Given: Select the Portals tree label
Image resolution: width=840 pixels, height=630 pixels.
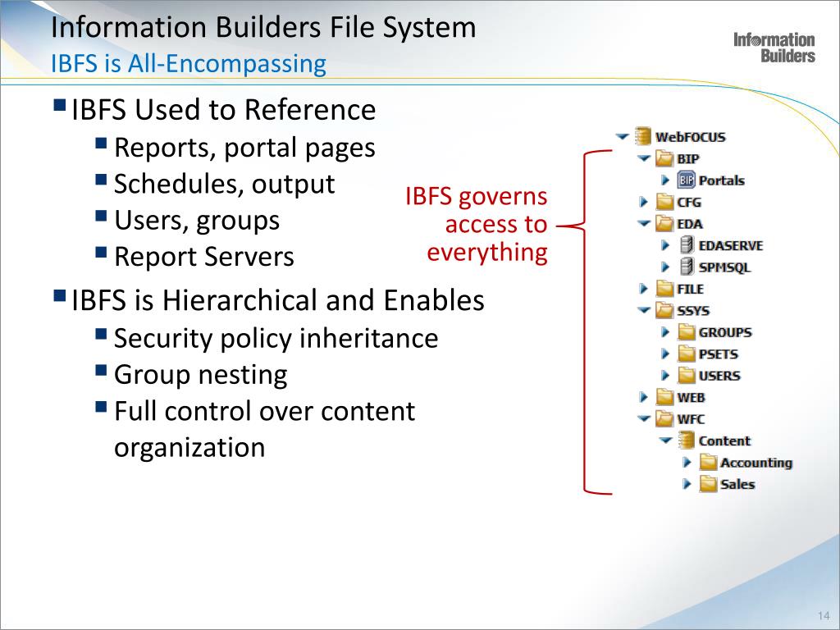Looking at the screenshot, I should [x=722, y=180].
